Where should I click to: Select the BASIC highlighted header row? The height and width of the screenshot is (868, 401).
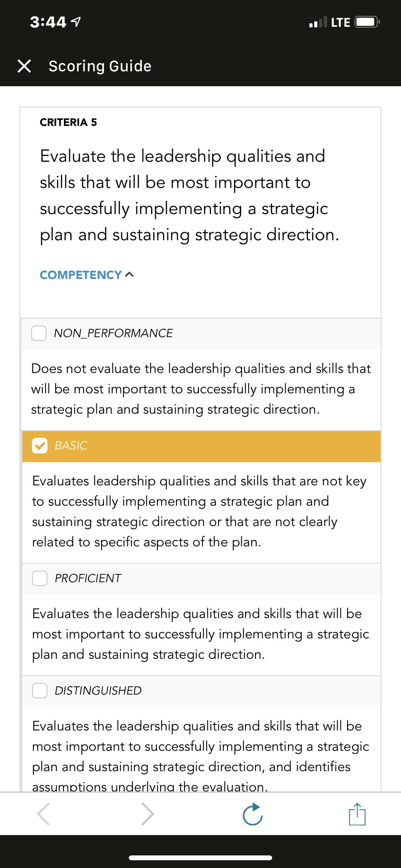click(201, 446)
